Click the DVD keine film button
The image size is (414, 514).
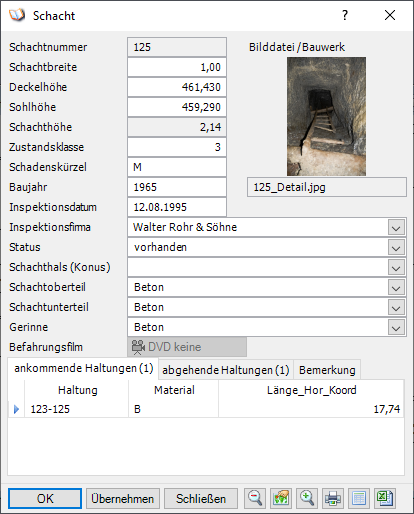(x=187, y=347)
